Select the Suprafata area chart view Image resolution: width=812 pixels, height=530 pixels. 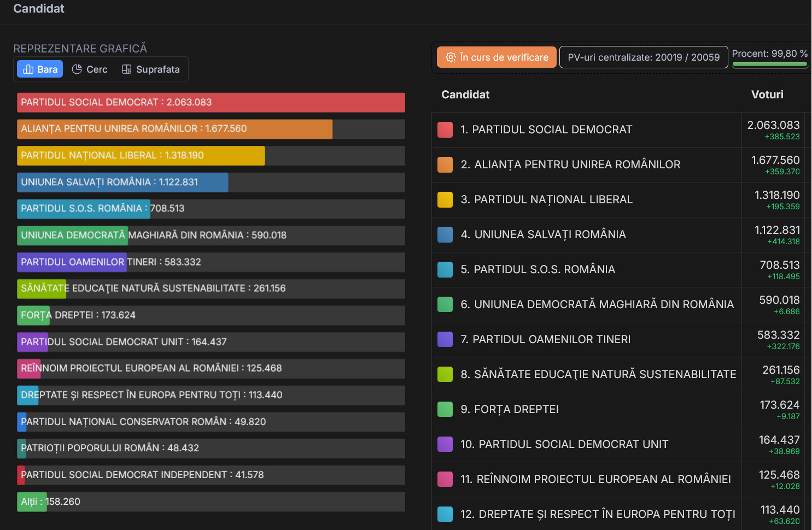point(151,69)
